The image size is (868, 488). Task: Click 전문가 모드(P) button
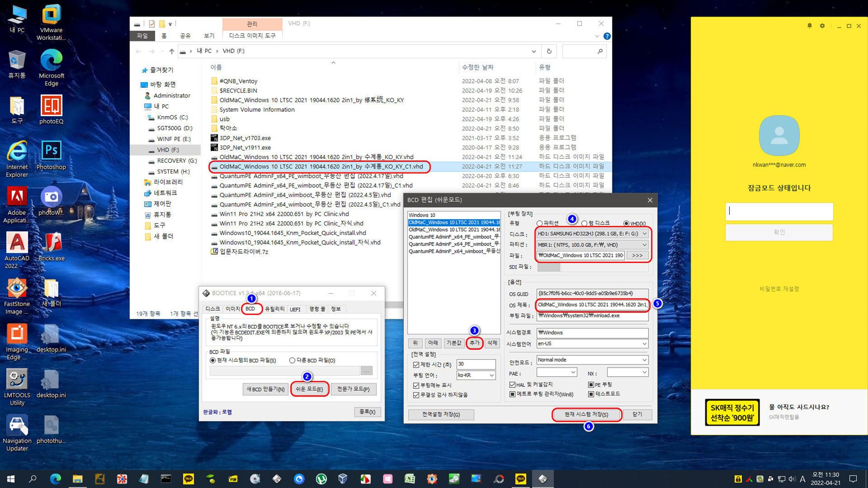[x=353, y=389]
